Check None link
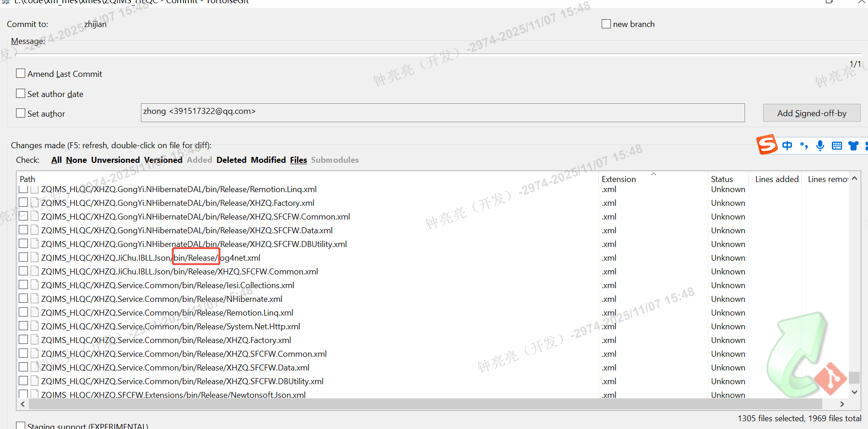This screenshot has width=868, height=429. coord(76,160)
